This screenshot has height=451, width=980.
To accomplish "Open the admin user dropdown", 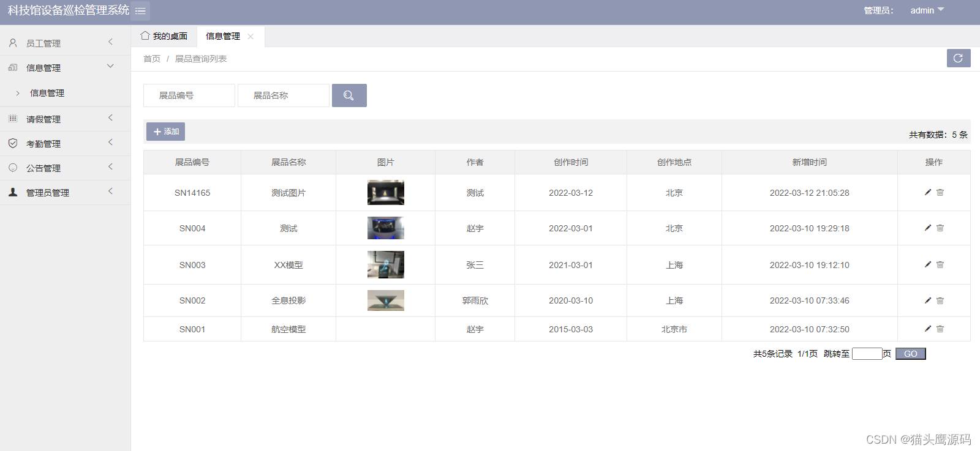I will (927, 10).
